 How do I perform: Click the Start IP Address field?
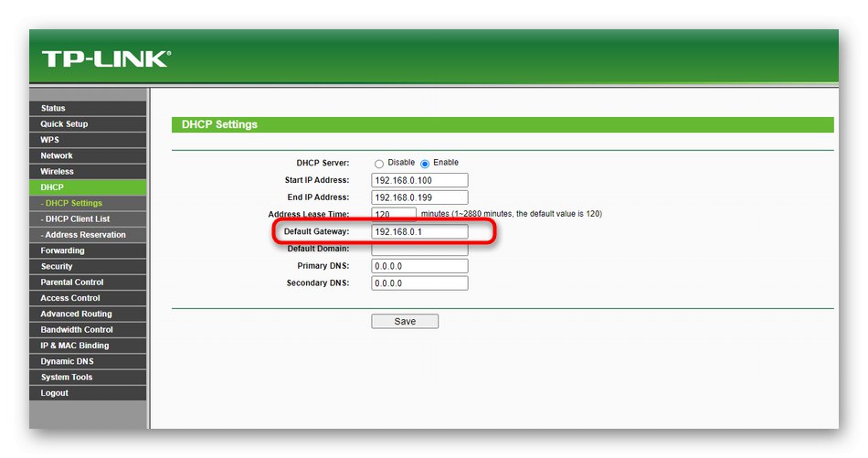[x=419, y=180]
